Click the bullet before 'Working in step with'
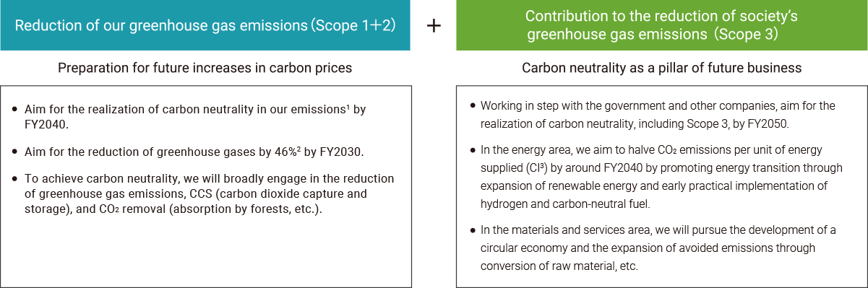The image size is (868, 288). [473, 105]
